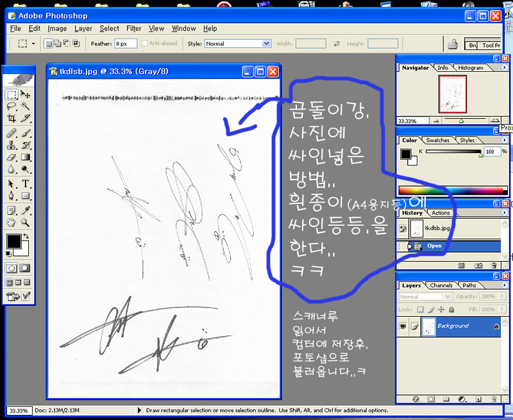Choose the Hand tool
Image resolution: width=513 pixels, height=420 pixels.
point(12,223)
